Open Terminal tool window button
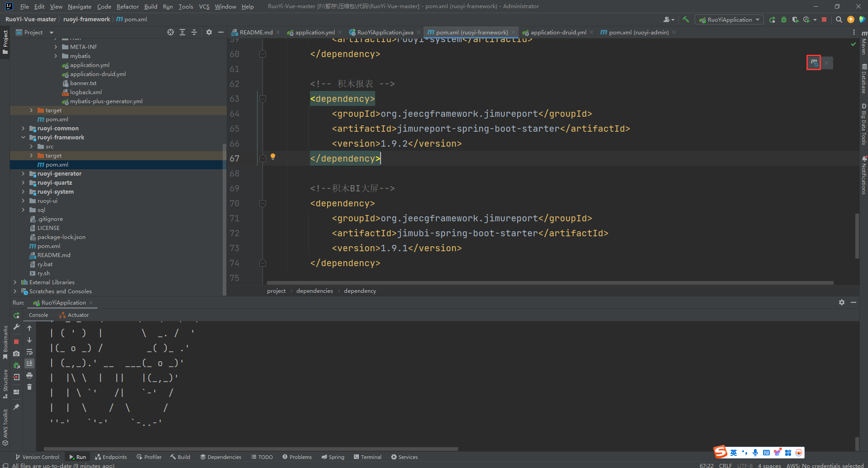 pyautogui.click(x=367, y=457)
